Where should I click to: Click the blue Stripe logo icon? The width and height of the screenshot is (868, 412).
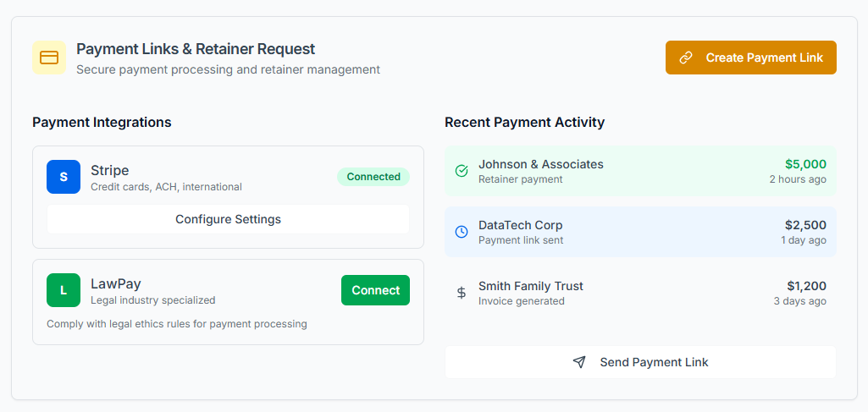tap(64, 177)
